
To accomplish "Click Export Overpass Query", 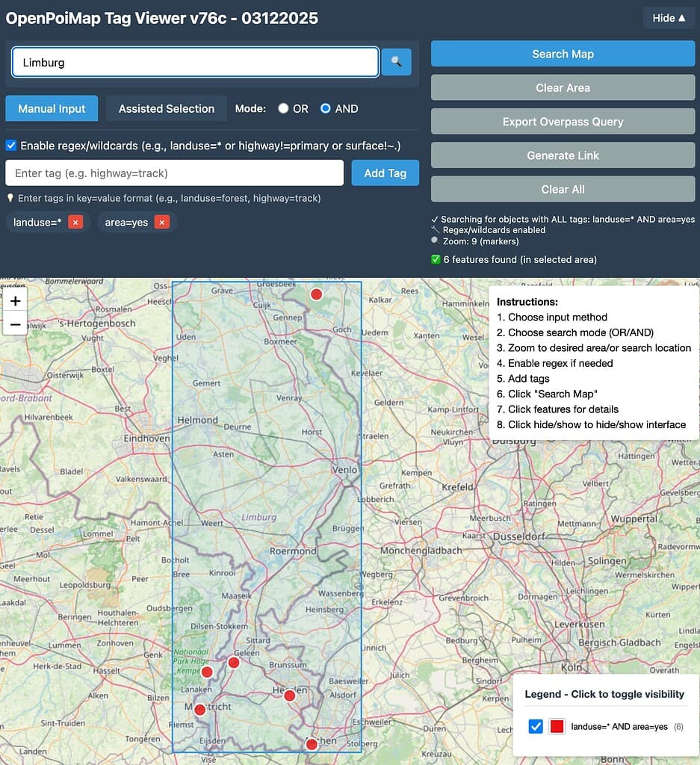I will tap(563, 121).
